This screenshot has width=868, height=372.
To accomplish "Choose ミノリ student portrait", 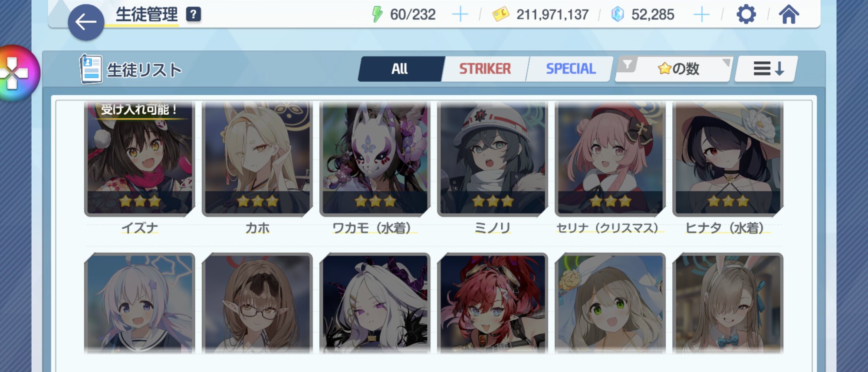I will 493,159.
